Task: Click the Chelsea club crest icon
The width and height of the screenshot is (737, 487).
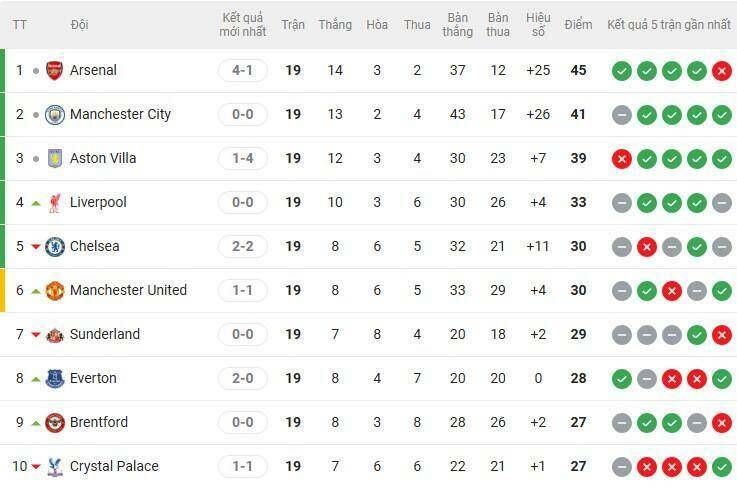Action: [55, 246]
